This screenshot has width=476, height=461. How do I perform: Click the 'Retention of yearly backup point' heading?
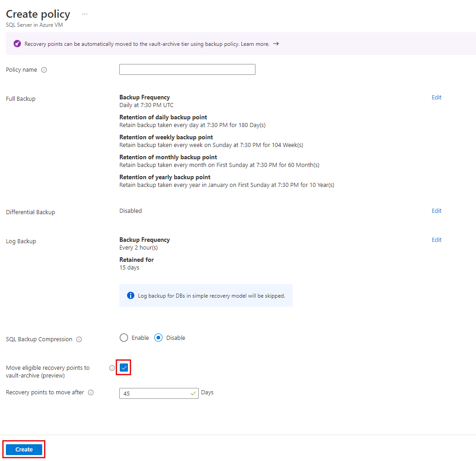coord(165,177)
